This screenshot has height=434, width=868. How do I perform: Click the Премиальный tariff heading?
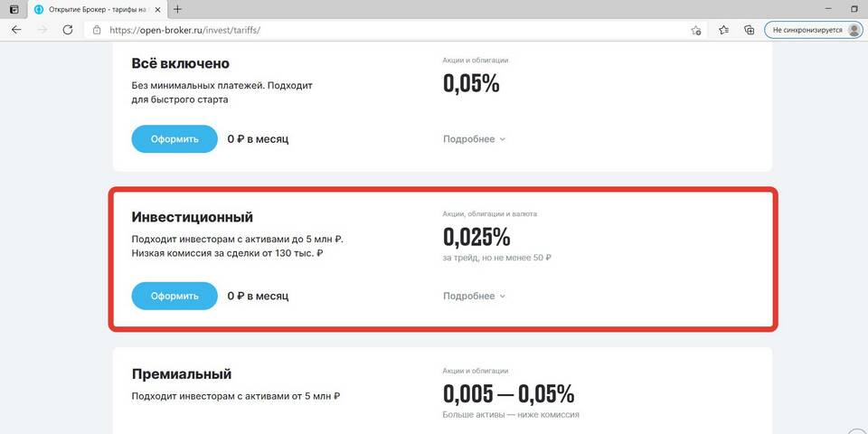pos(182,373)
